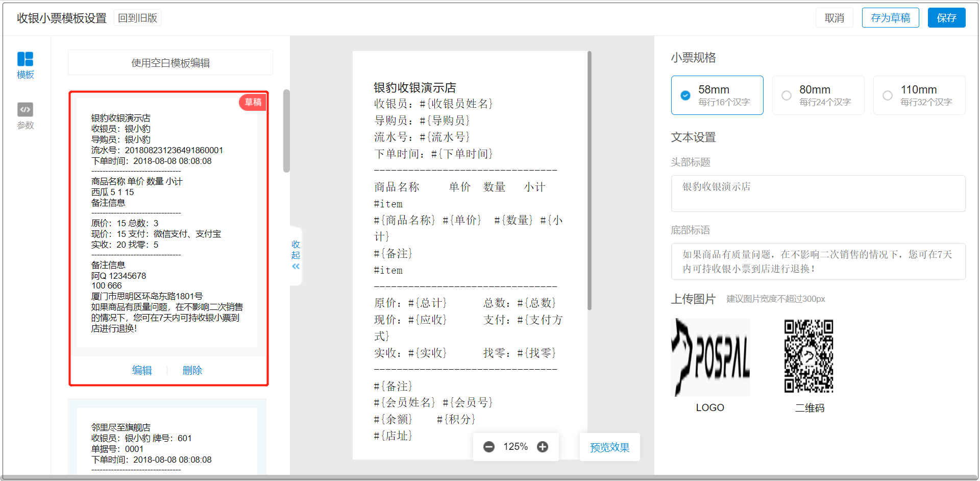980x481 pixels.
Task: Open the 参数 parameters code icon
Action: tap(25, 110)
